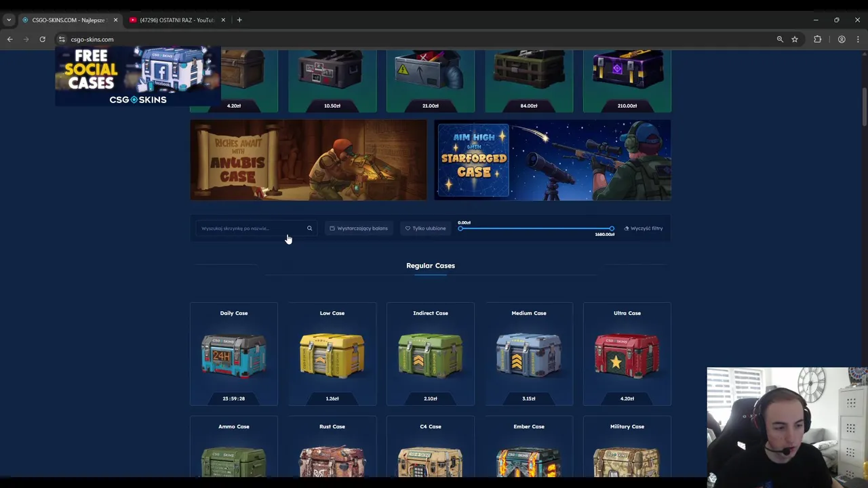
Task: Click the maximum price slider handle
Action: point(612,228)
